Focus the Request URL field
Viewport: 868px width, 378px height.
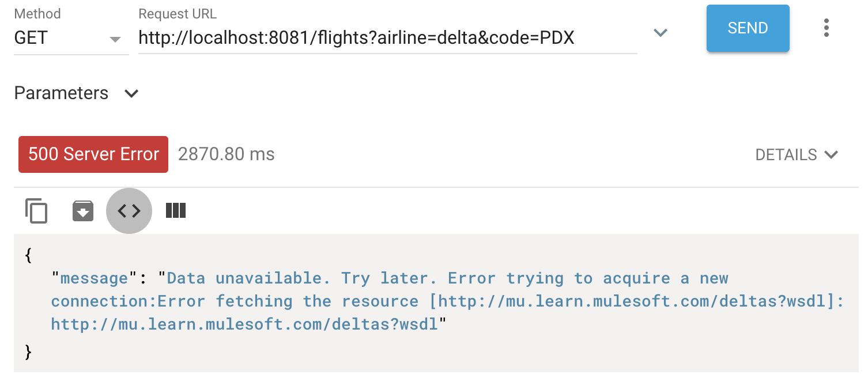coord(387,38)
